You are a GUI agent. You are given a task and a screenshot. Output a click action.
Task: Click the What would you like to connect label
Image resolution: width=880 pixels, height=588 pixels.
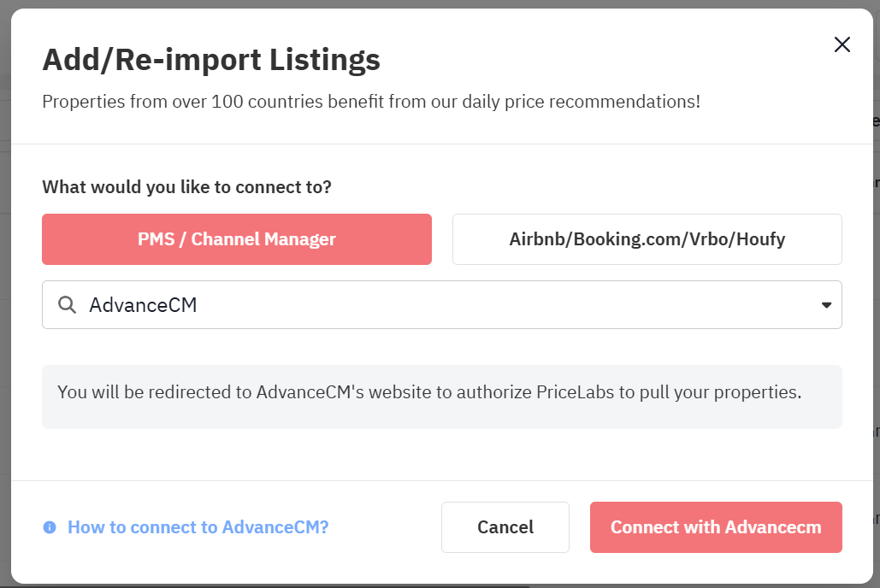point(186,187)
